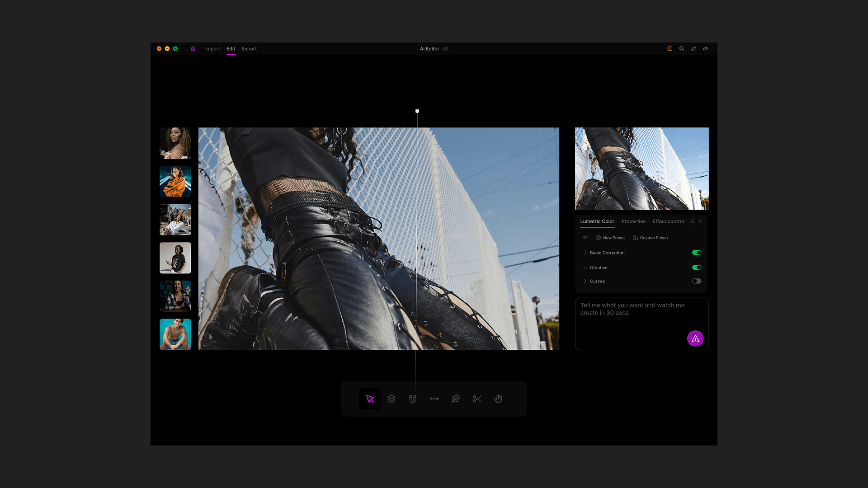Enable the Curves toggle
The height and width of the screenshot is (488, 868).
pyautogui.click(x=697, y=281)
